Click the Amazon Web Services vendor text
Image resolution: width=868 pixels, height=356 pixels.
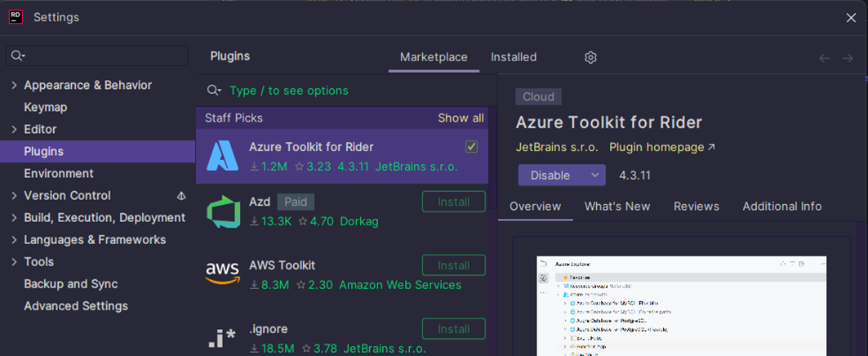pyautogui.click(x=399, y=285)
